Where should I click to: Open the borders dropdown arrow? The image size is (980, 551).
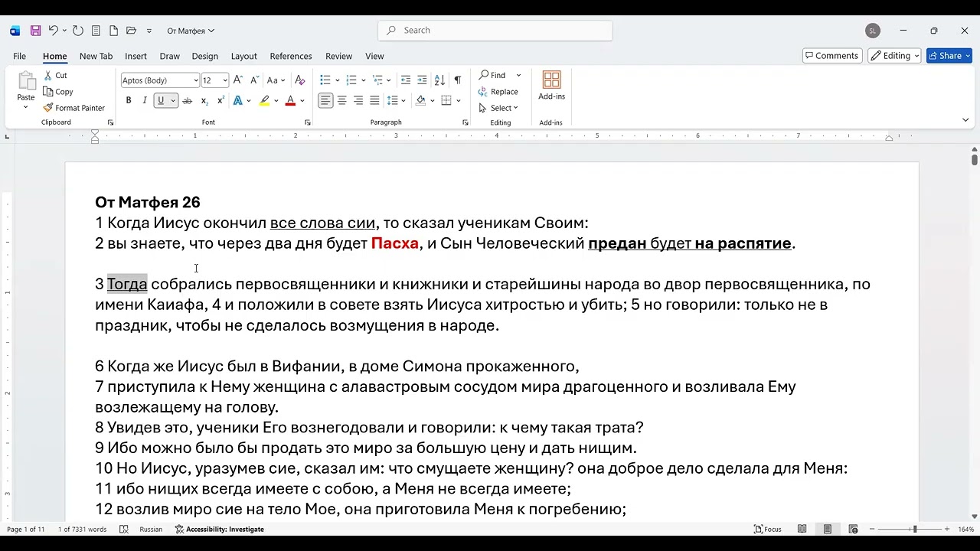(459, 100)
